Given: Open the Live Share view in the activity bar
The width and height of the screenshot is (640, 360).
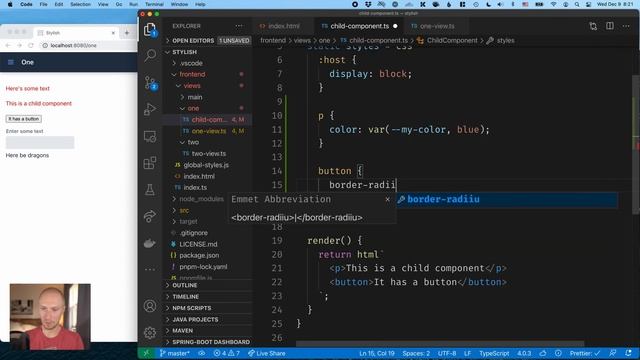Looking at the screenshot, I should coord(150,216).
